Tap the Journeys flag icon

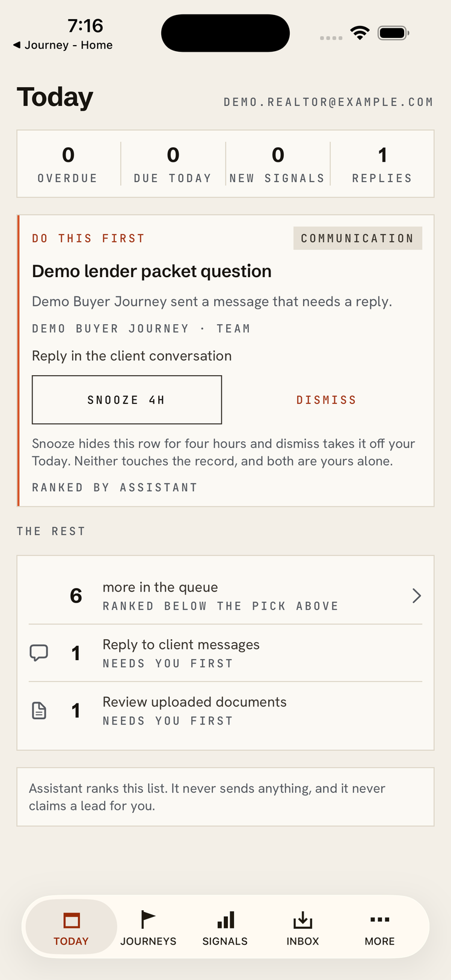148,919
